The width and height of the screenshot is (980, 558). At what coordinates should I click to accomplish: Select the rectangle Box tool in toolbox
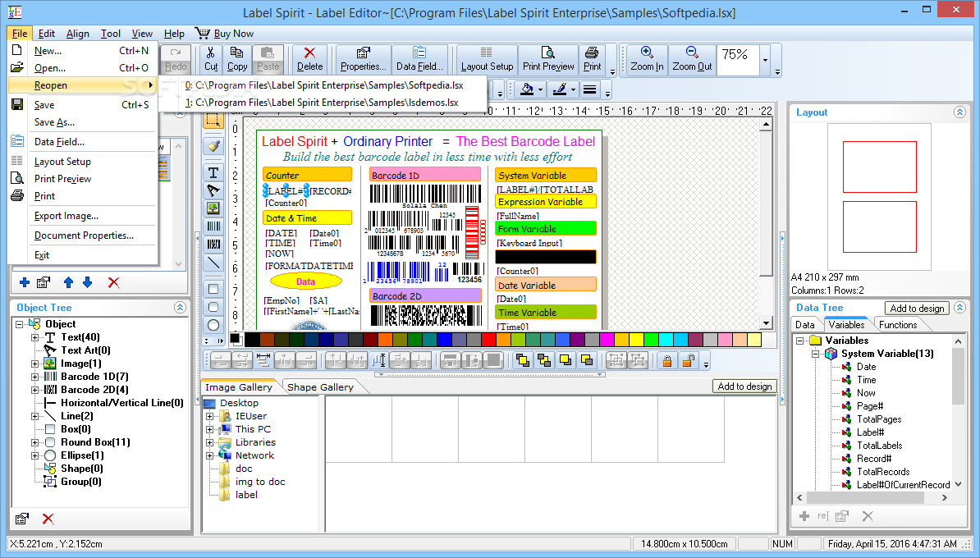213,289
